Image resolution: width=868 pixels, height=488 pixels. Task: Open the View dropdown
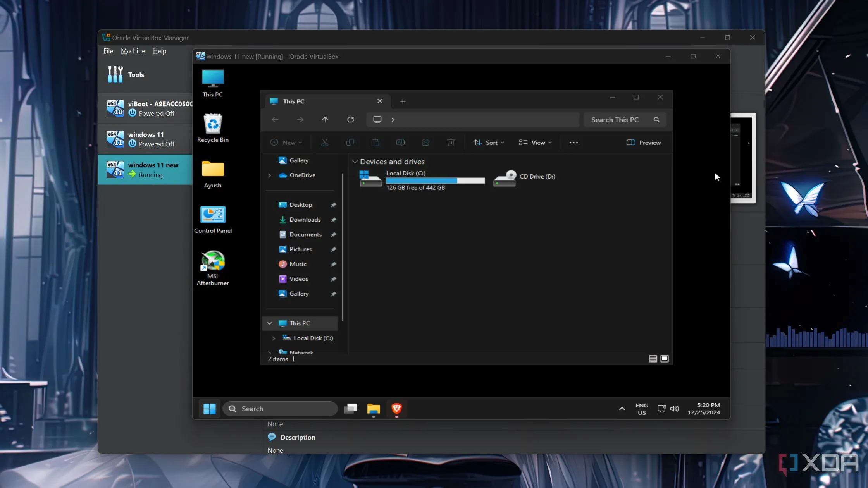(535, 143)
